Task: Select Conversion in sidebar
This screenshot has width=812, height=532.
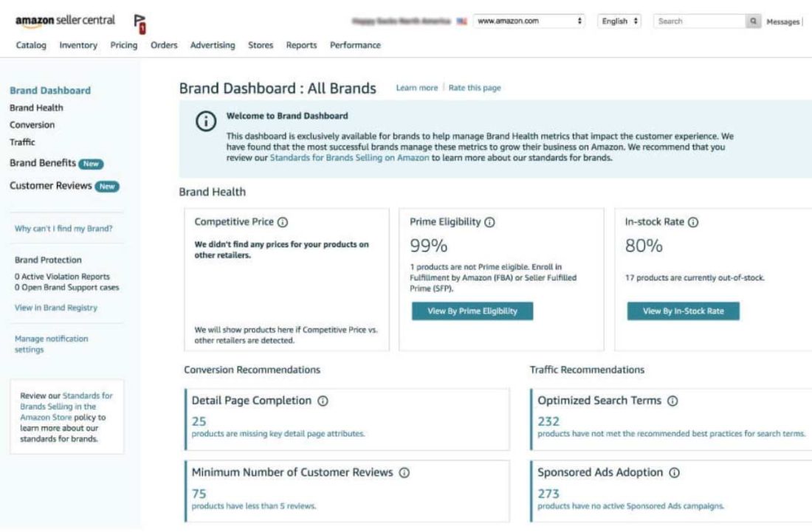Action: (x=32, y=125)
